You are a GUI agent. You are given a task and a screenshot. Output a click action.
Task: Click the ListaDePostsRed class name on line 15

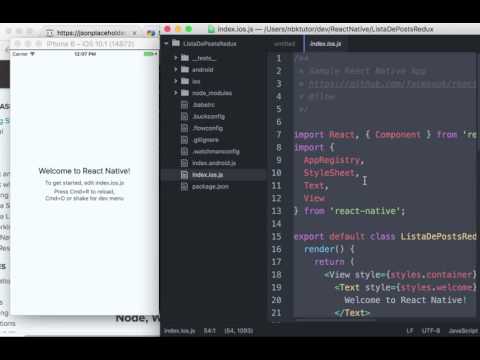[x=438, y=236]
